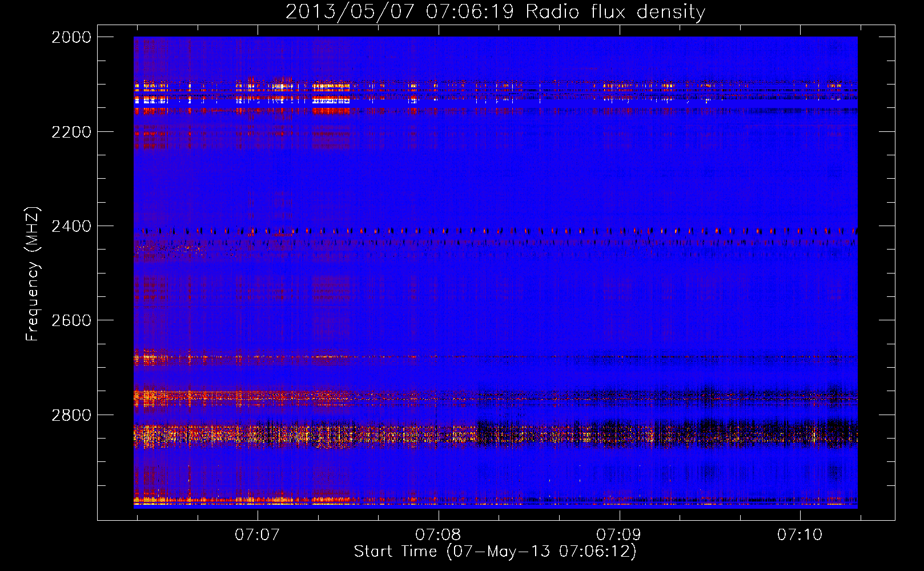
Task: Click the 2200 frequency axis label
Action: [x=71, y=132]
